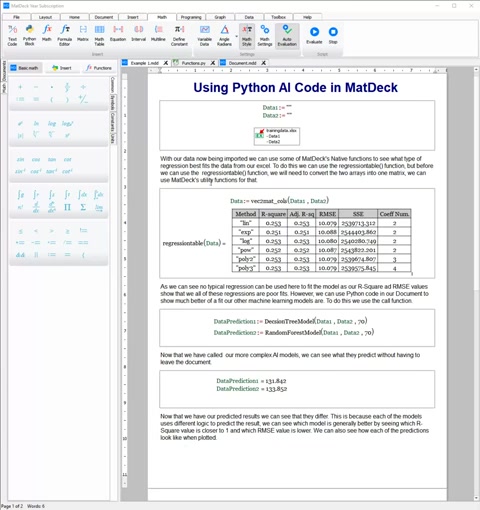
Task: Open the Formula Editor tool
Action: point(65,35)
